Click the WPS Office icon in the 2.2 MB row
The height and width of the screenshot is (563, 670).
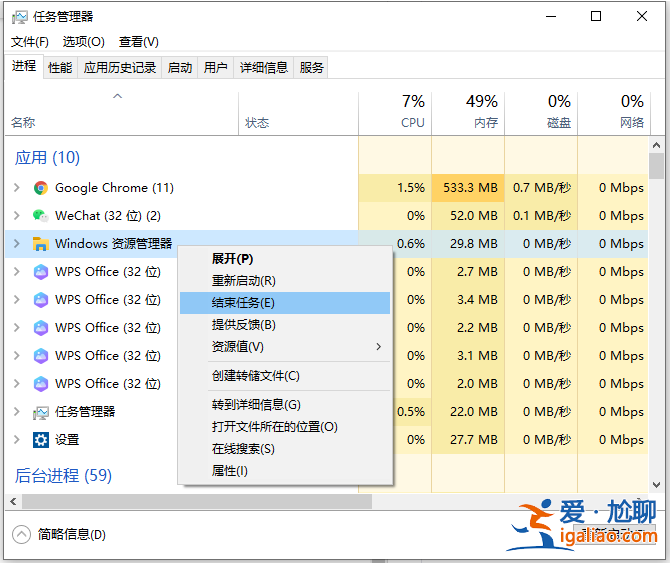41,328
